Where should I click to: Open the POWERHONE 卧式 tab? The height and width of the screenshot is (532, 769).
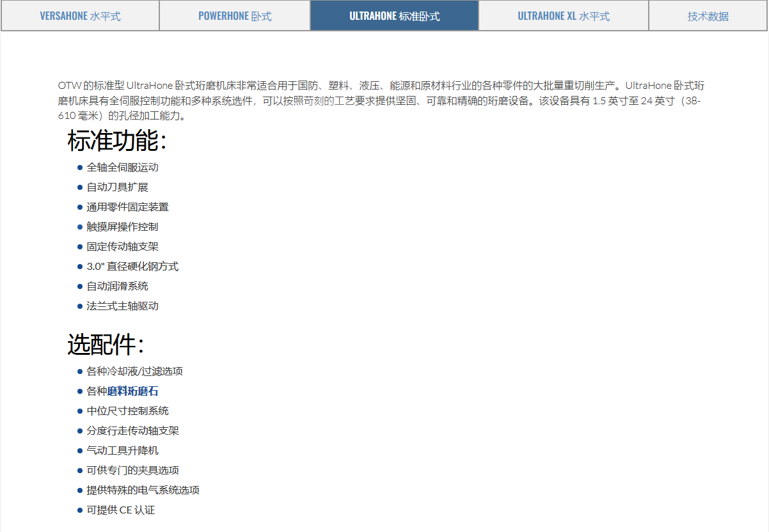(235, 16)
